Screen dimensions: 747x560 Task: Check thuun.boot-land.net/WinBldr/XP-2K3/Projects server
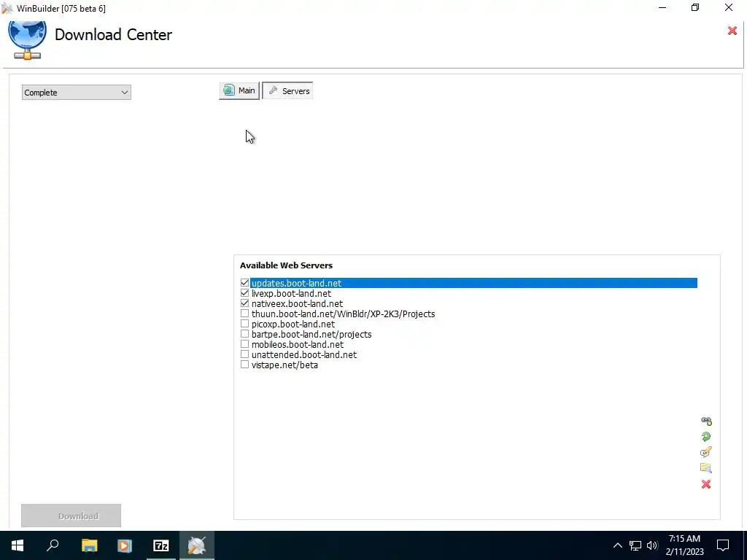point(245,314)
